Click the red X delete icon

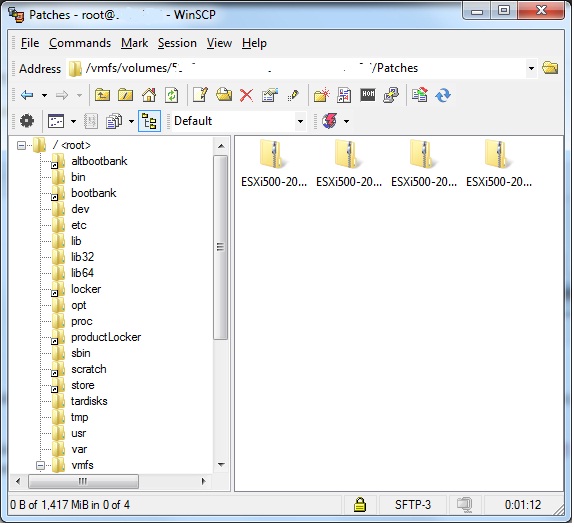click(246, 95)
